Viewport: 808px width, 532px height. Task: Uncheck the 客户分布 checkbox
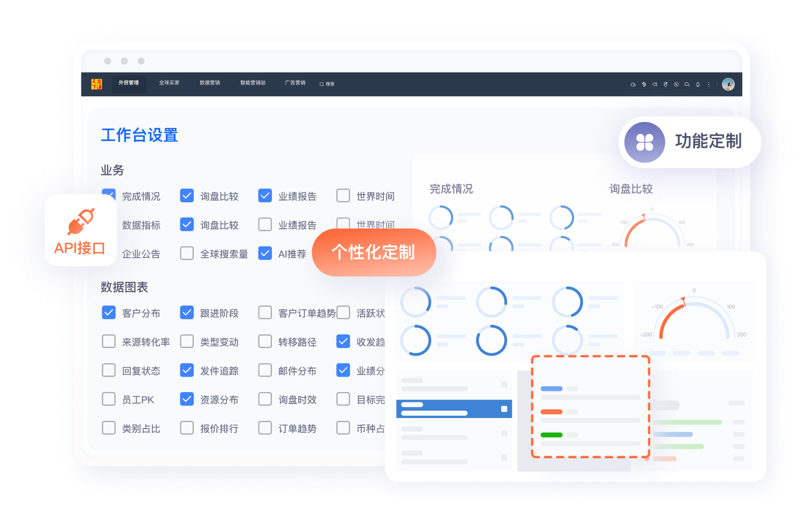click(x=109, y=313)
